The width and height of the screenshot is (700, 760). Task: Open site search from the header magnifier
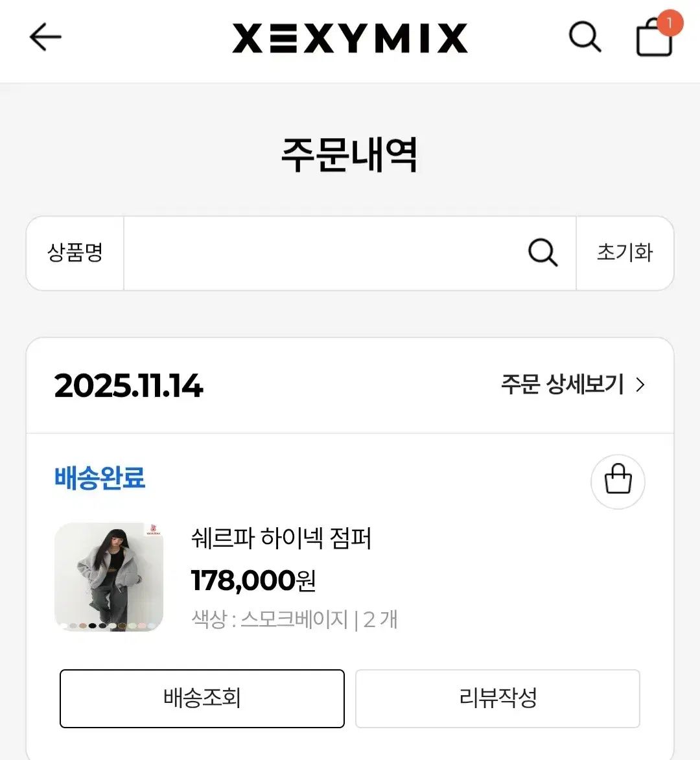(585, 36)
